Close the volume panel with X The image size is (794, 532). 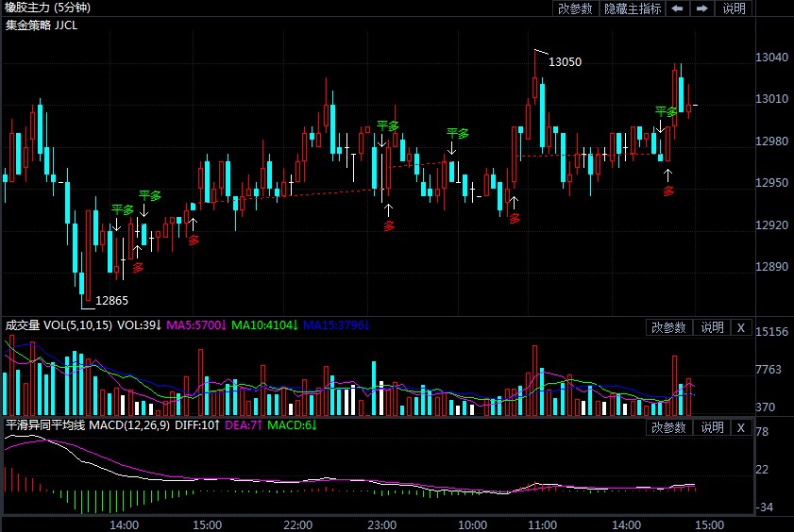click(740, 327)
